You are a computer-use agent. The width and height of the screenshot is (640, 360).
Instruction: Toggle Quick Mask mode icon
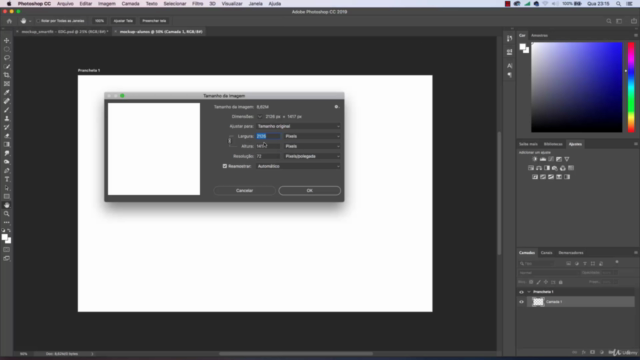tap(7, 249)
